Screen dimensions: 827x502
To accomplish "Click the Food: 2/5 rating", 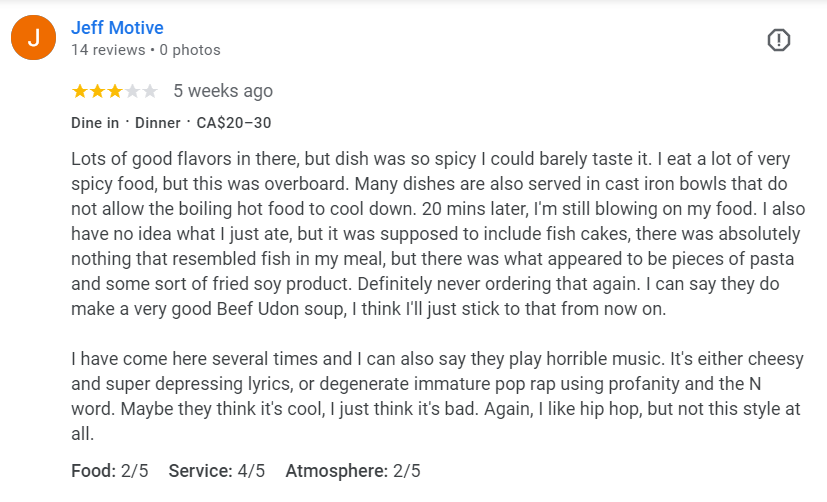I will click(x=110, y=470).
